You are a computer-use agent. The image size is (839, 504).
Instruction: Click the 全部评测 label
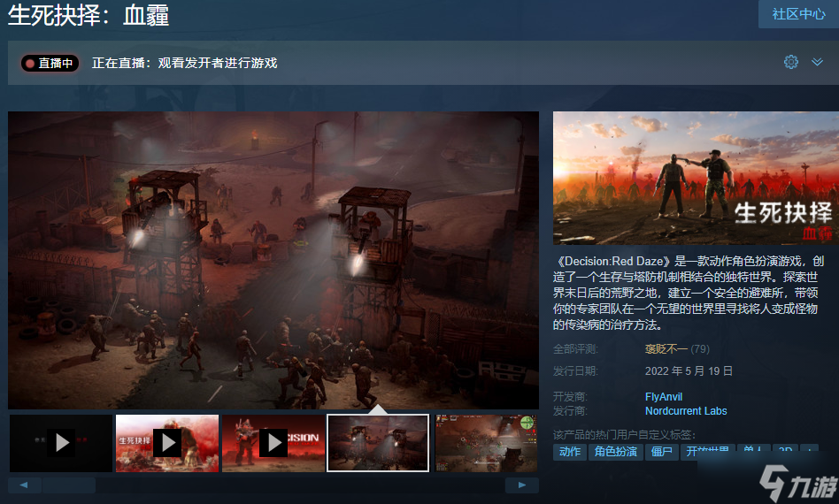(576, 349)
